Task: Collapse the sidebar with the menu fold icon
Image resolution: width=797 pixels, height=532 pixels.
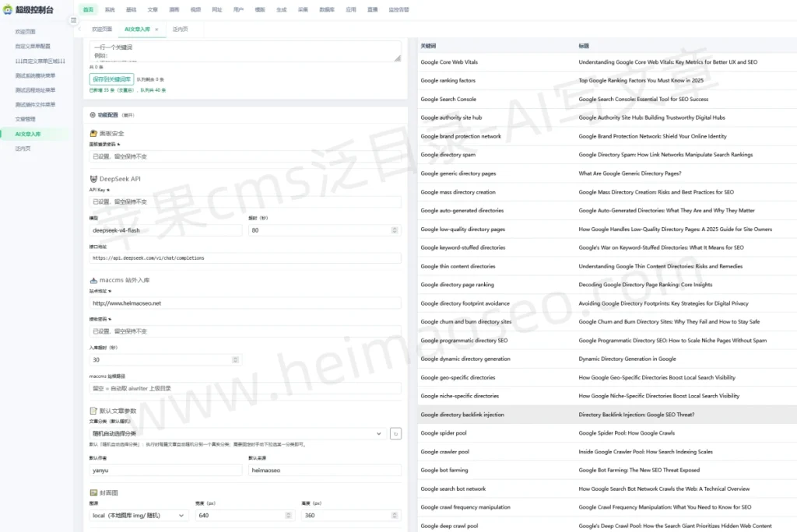Action: pyautogui.click(x=74, y=20)
